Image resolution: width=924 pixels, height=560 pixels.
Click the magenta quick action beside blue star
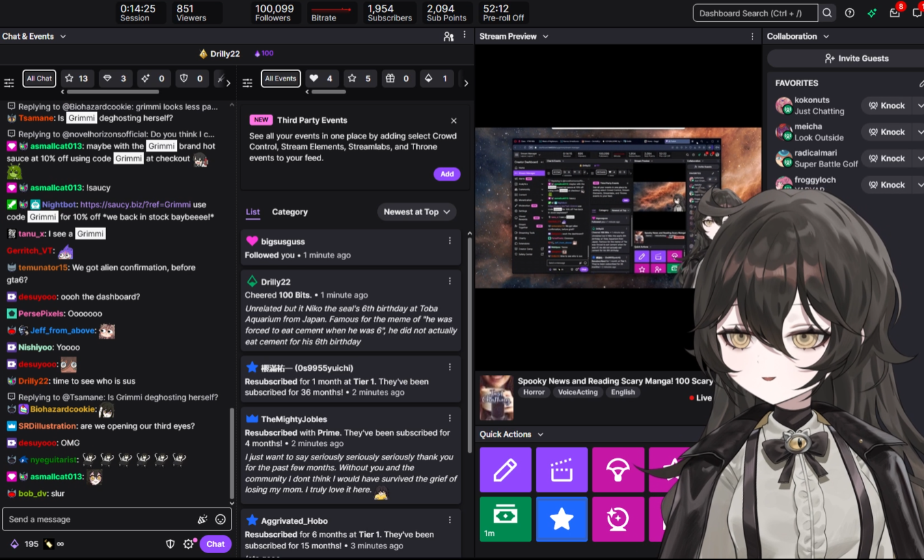tap(618, 519)
